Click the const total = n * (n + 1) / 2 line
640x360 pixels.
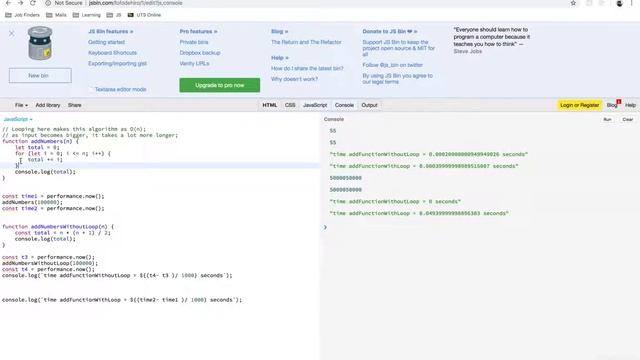coord(62,233)
